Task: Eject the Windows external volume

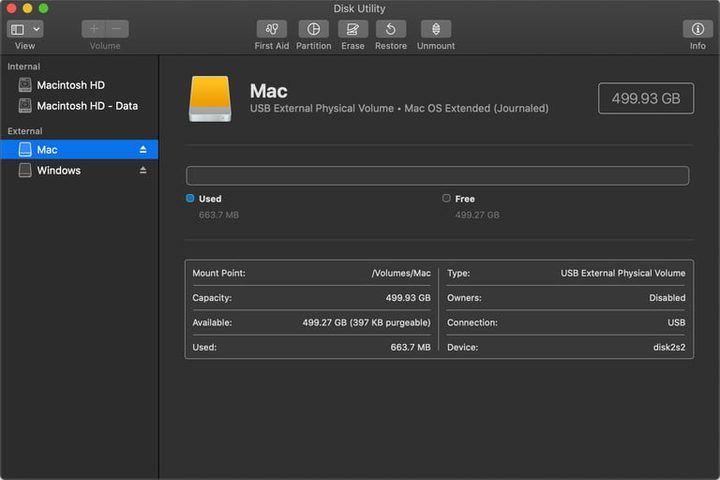Action: tap(143, 171)
